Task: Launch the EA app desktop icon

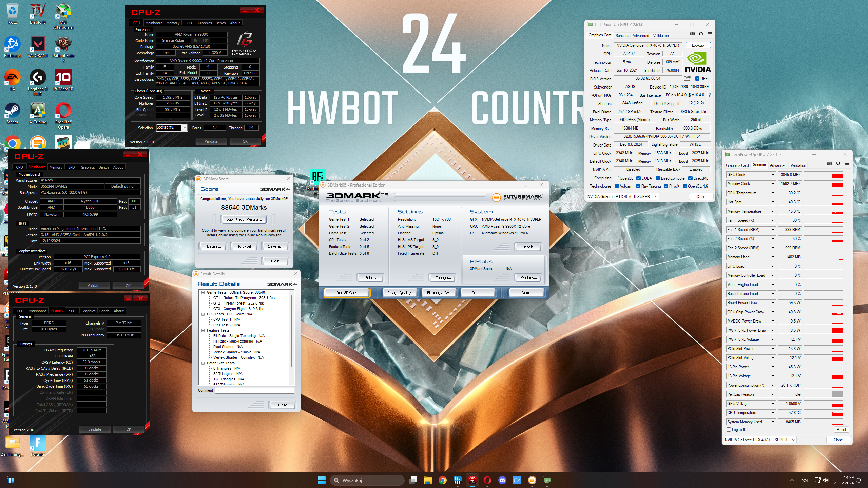Action: coord(12,80)
